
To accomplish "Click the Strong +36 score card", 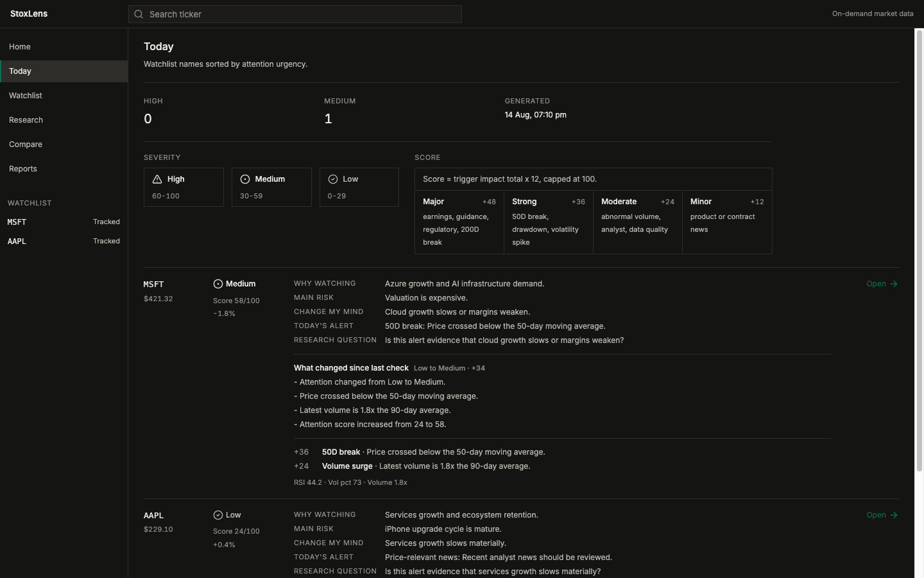I will click(x=549, y=222).
